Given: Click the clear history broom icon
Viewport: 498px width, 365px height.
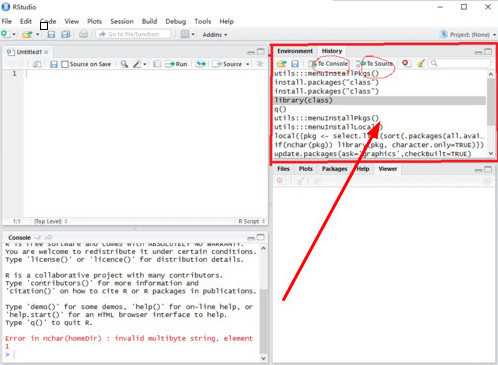Looking at the screenshot, I should [x=421, y=63].
